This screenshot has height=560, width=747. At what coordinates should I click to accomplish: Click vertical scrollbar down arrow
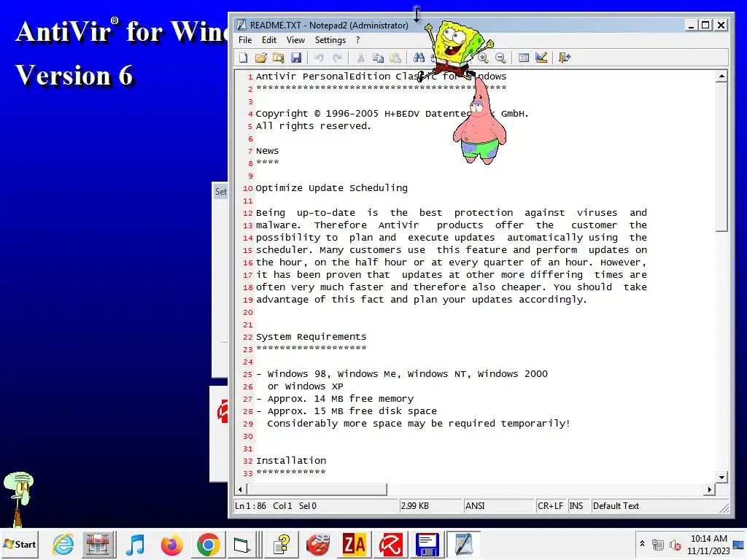(721, 477)
